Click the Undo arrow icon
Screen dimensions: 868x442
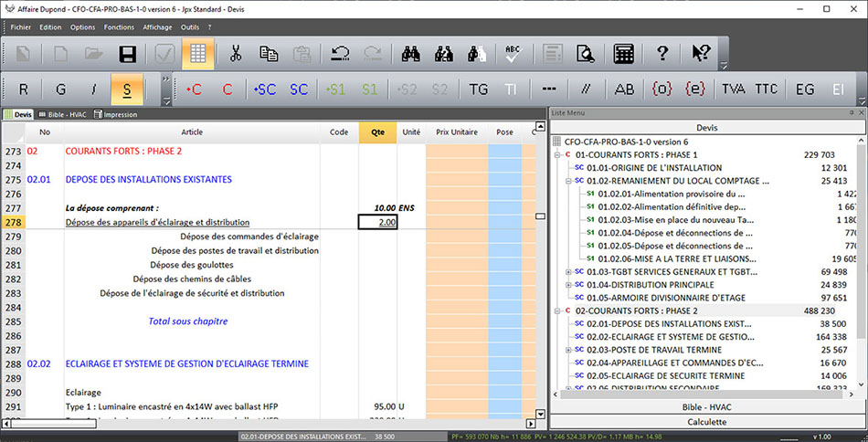point(340,54)
